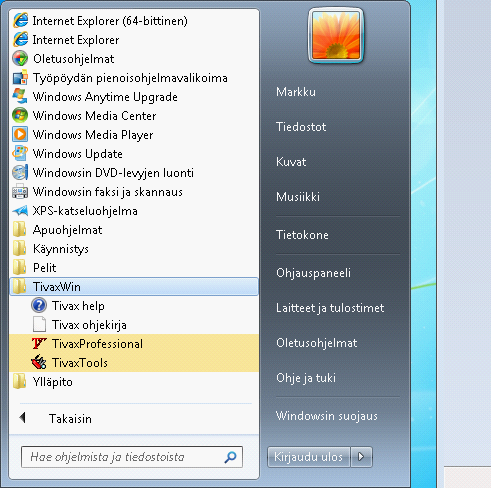Launch the TivaxProfessional red T icon
Image resolution: width=491 pixels, height=488 pixels.
coord(39,343)
